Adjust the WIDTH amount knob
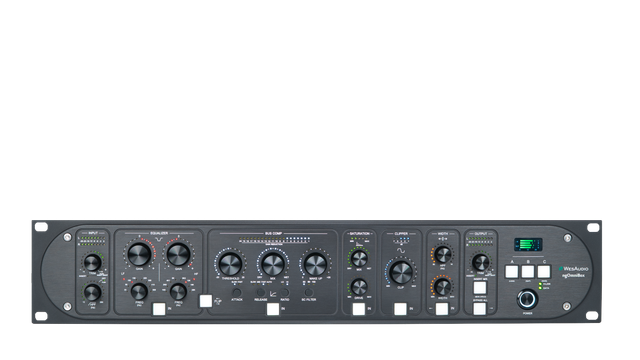The image size is (640, 360). [x=443, y=287]
